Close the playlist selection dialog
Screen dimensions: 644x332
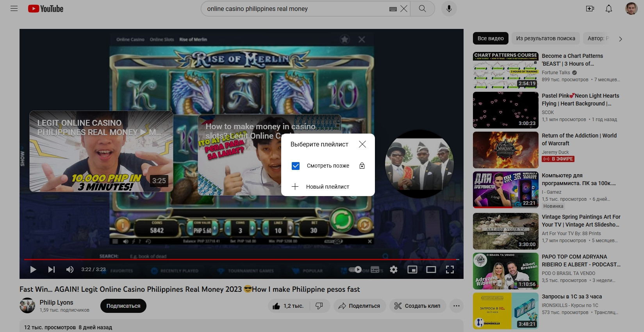tap(362, 144)
